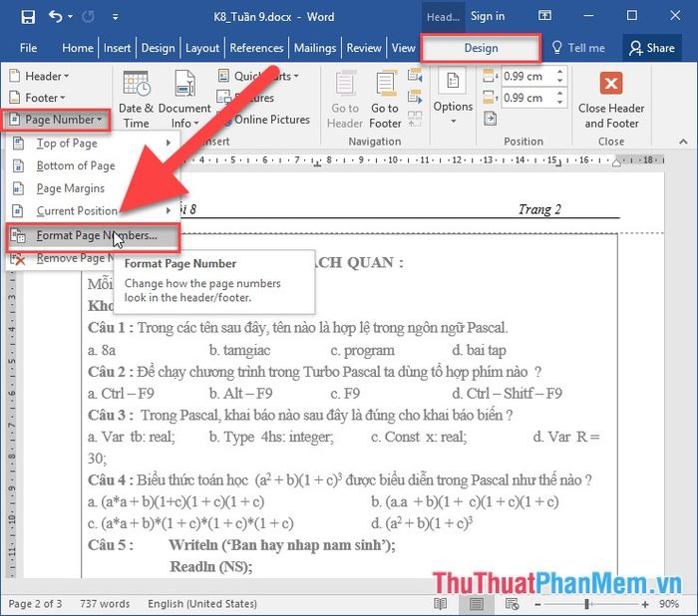Click the Read Mode view icon
The width and height of the screenshot is (698, 616).
pyautogui.click(x=441, y=603)
